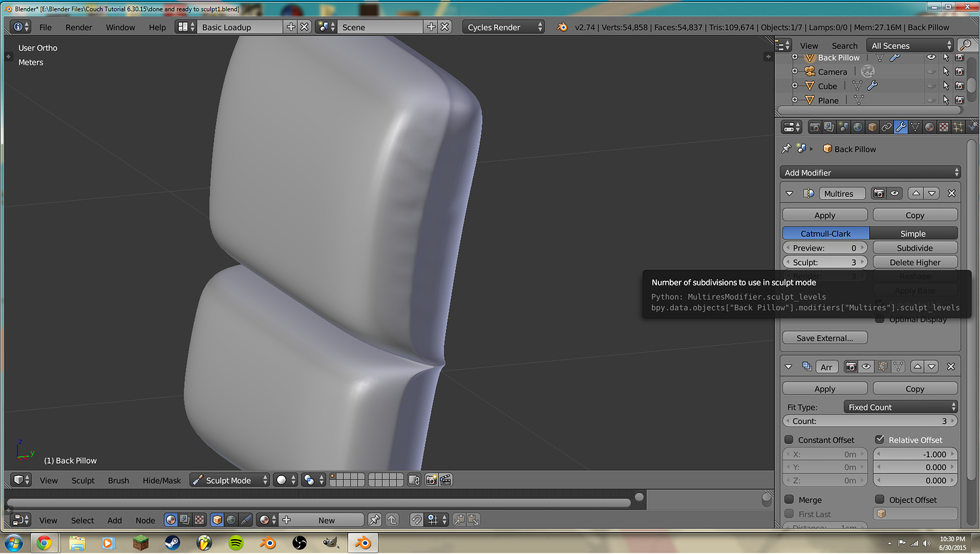This screenshot has height=554, width=980.
Task: Open the Brush menu
Action: pyautogui.click(x=119, y=480)
